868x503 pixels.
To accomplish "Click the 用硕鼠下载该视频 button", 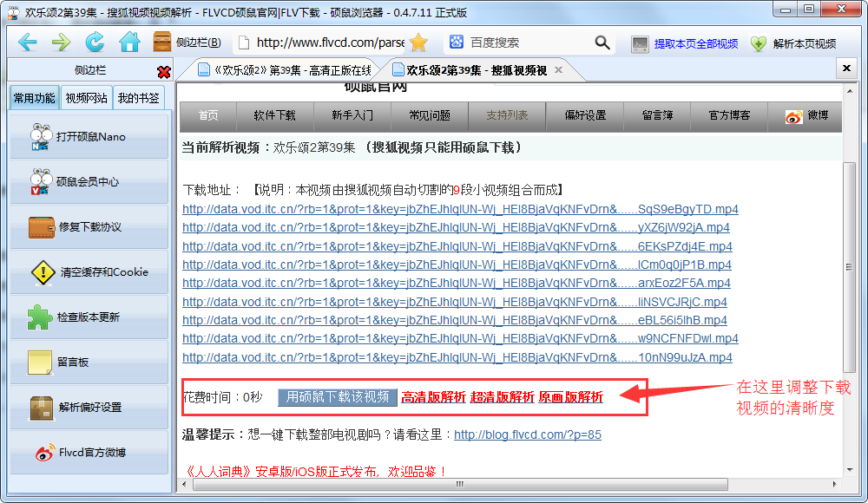I will (x=337, y=397).
